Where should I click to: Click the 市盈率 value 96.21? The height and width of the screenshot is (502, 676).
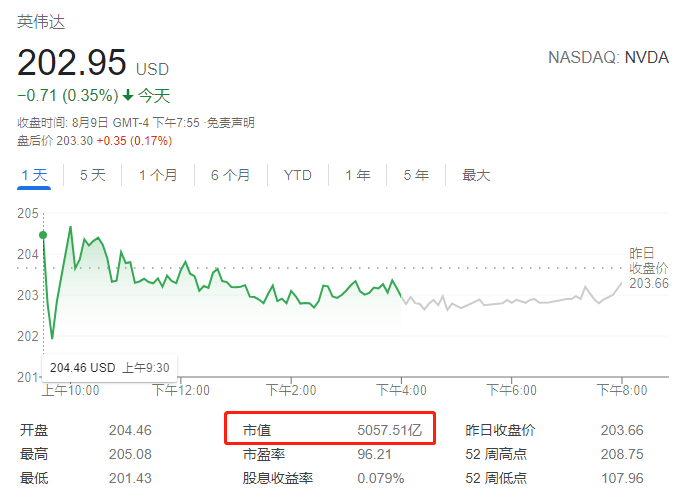pyautogui.click(x=374, y=454)
